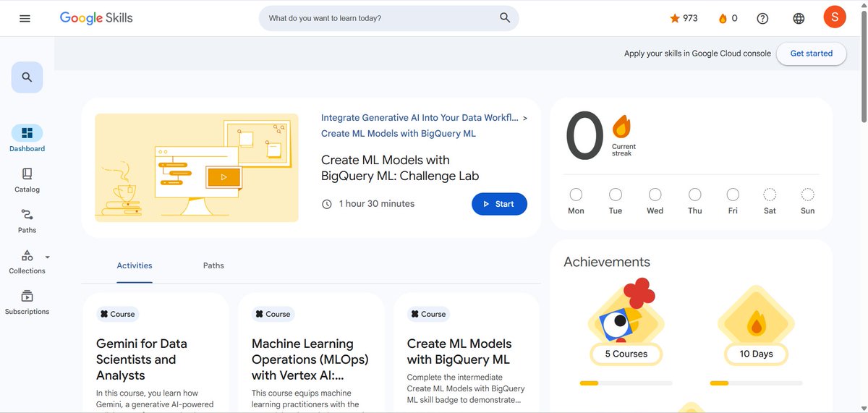
Task: Click Apply your skills in Google Cloud console text
Action: (697, 54)
